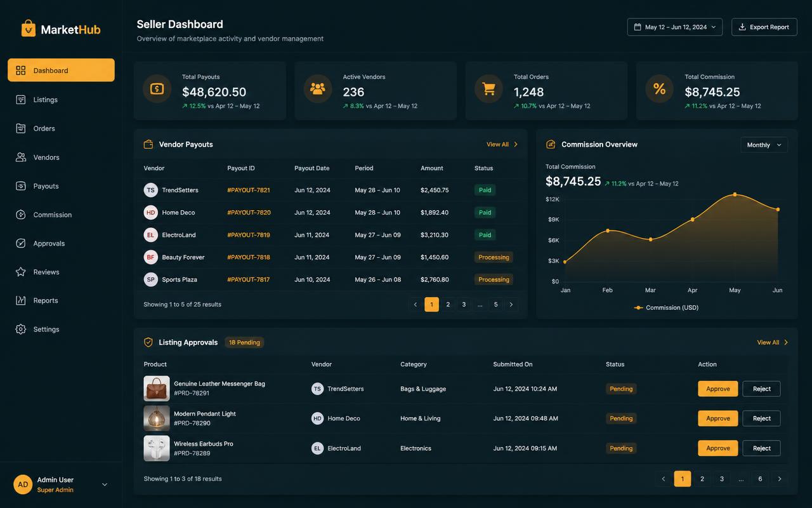Open payout #PAYOUT-7817 link
812x508 pixels.
pos(249,279)
